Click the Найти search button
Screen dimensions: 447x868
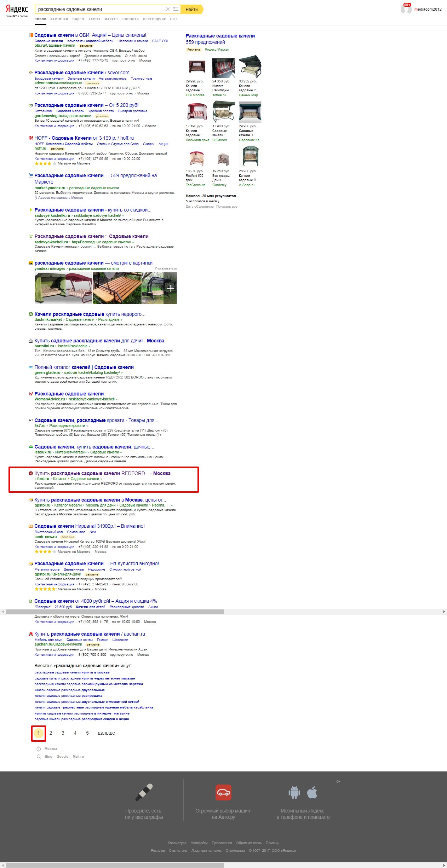191,9
